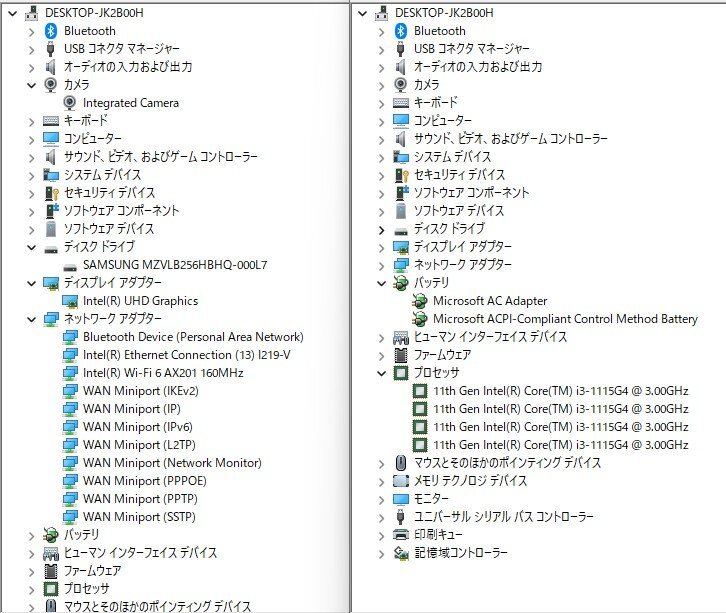Click the Intel(R) Wi-Fi 6 AX201 network icon
Image resolution: width=726 pixels, height=613 pixels.
pos(70,373)
